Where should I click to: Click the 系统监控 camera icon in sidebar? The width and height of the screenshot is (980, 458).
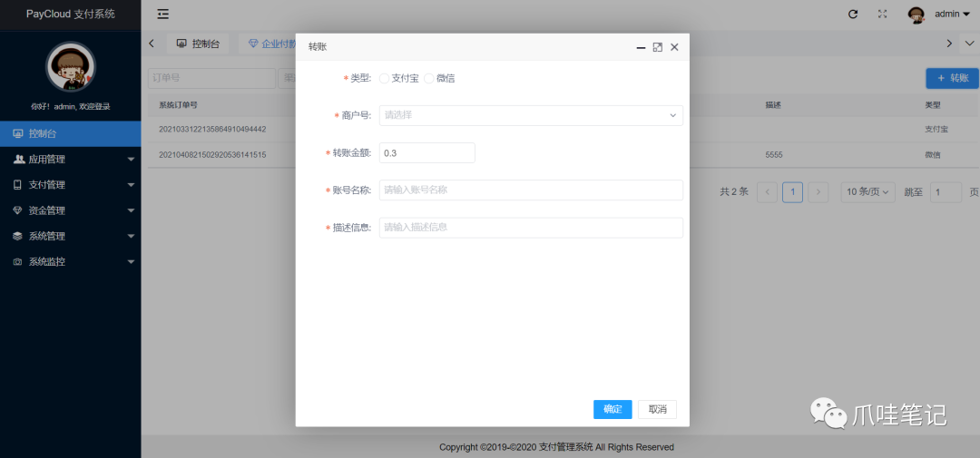pyautogui.click(x=18, y=262)
